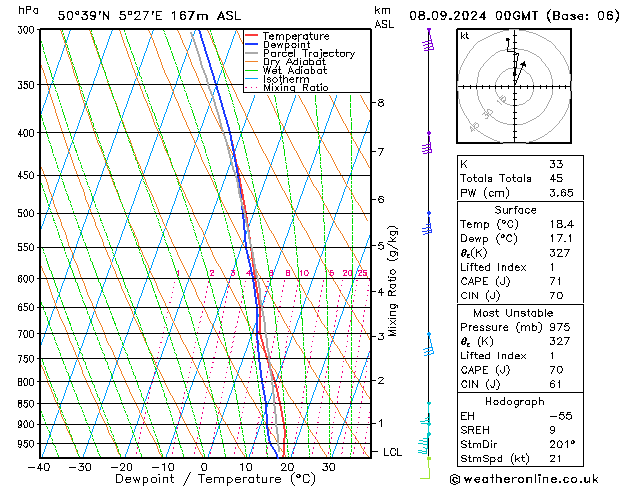Click the gray Parcel Trajectory legend swatch
This screenshot has height=486, width=629.
pos(252,53)
